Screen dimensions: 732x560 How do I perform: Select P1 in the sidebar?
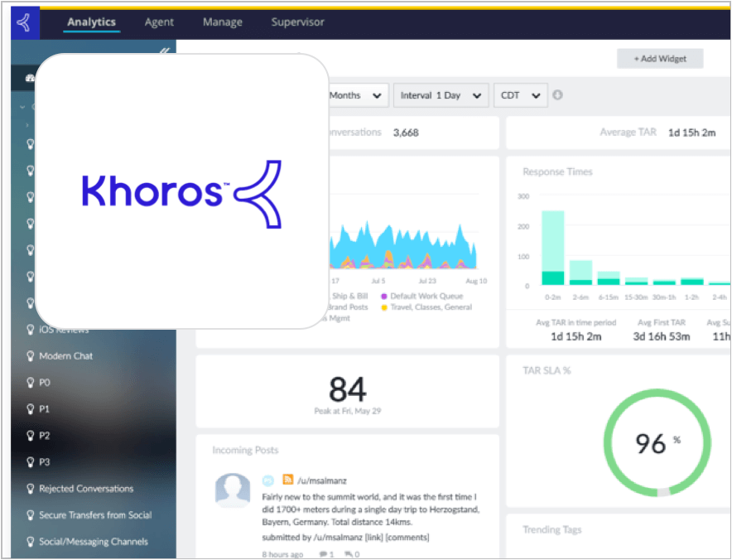pos(45,409)
